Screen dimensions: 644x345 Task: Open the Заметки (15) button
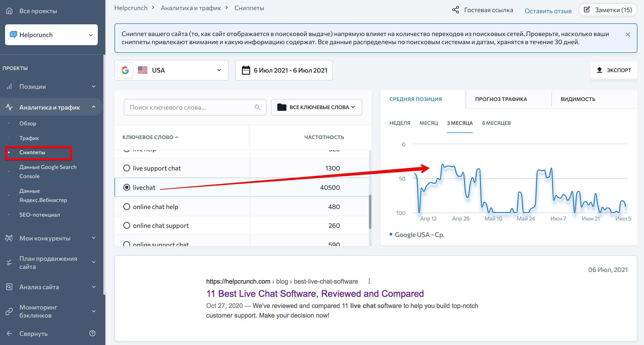(x=608, y=10)
